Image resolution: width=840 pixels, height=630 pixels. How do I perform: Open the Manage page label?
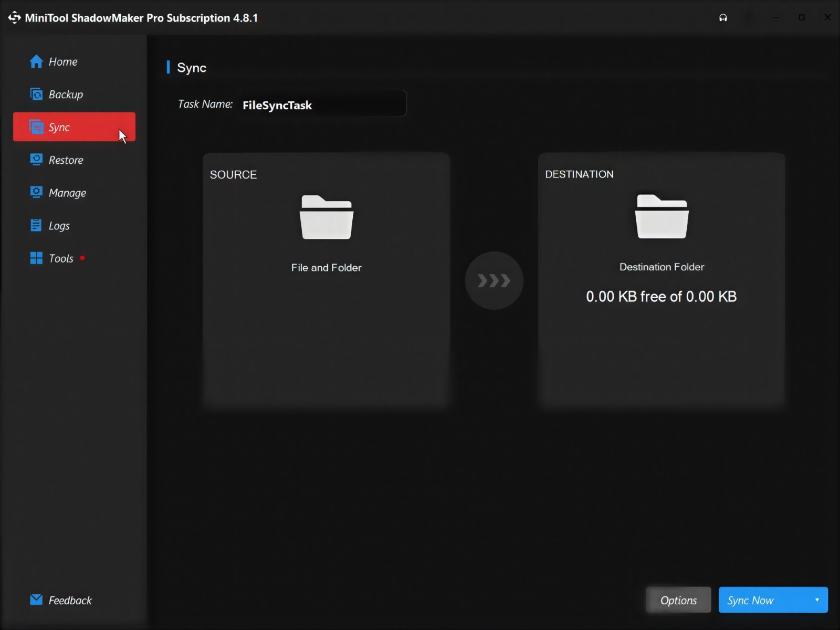pos(67,193)
